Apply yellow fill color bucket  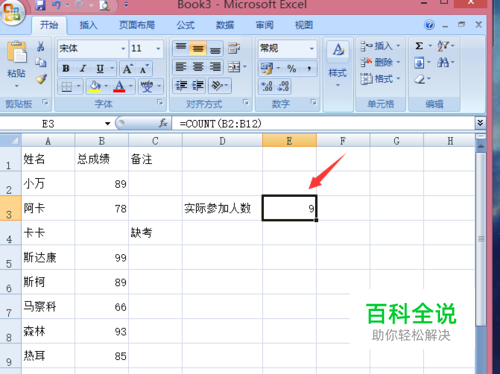click(x=95, y=87)
